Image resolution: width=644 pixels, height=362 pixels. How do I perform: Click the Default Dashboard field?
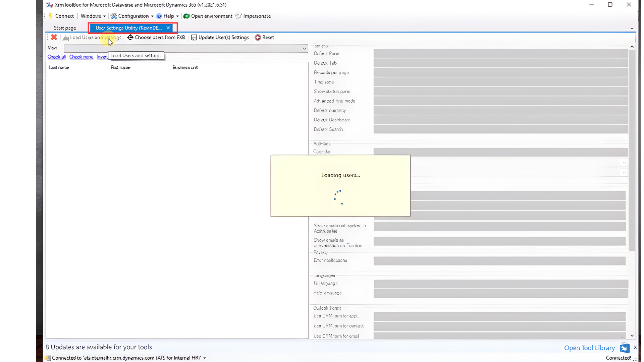(x=500, y=120)
